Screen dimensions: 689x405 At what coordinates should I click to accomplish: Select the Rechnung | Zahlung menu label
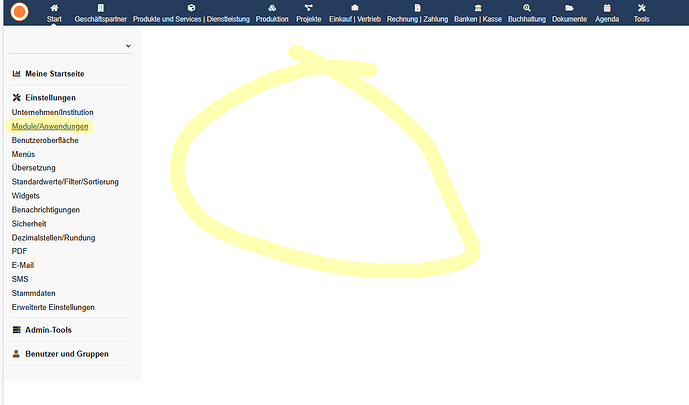[x=417, y=19]
